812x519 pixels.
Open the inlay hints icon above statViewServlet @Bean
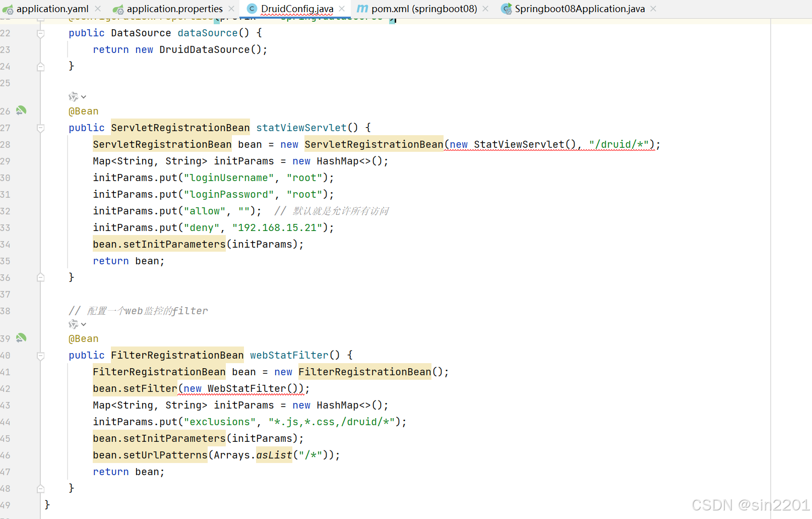[x=74, y=96]
